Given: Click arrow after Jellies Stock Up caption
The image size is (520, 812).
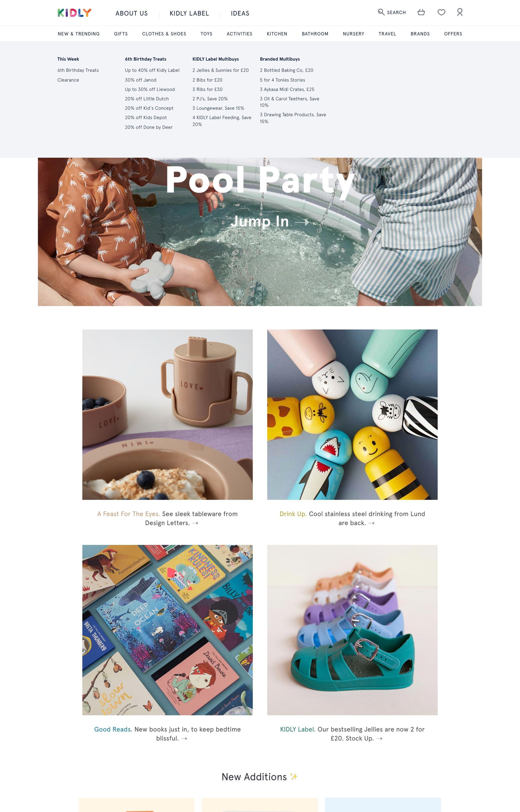Looking at the screenshot, I should click(379, 738).
